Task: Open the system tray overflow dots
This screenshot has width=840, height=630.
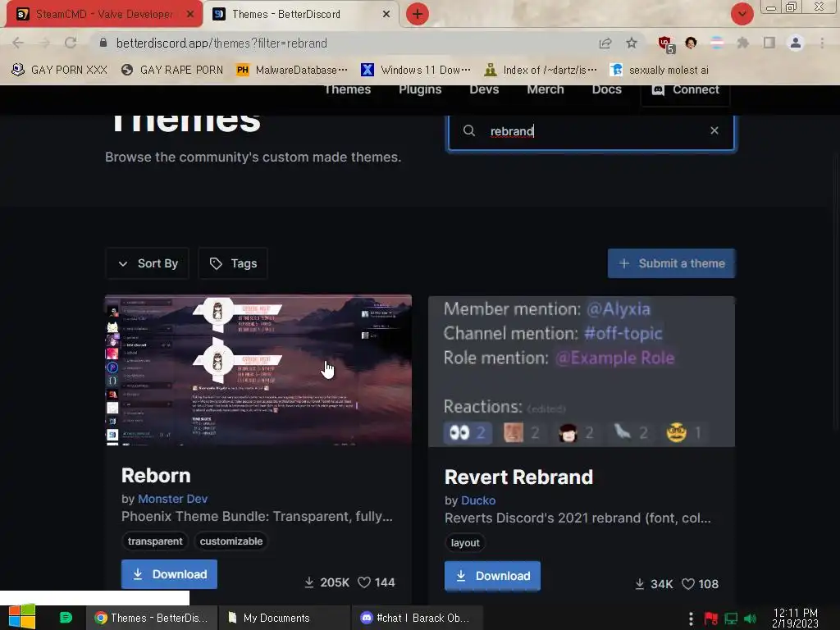Action: tap(691, 619)
